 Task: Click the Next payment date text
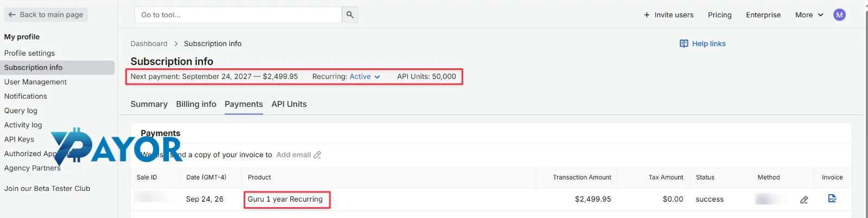[214, 76]
